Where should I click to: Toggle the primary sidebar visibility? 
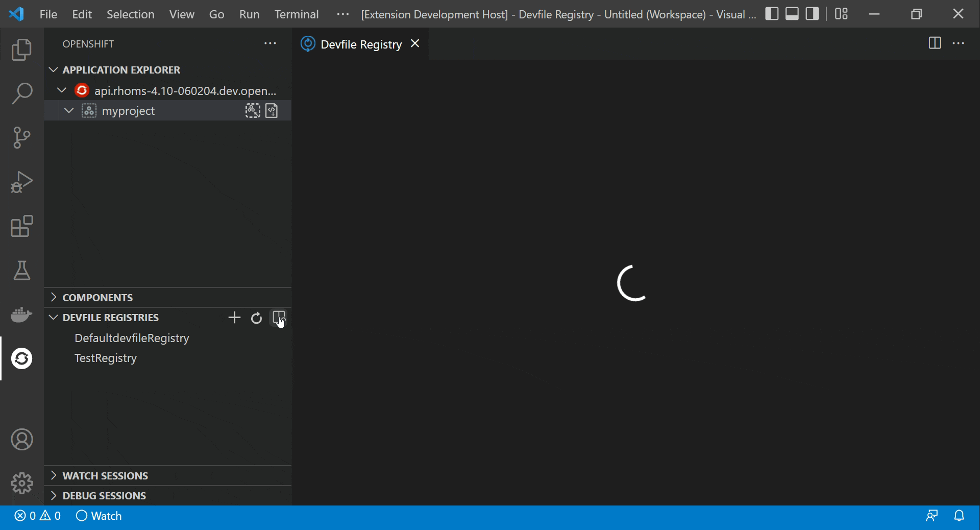point(772,14)
